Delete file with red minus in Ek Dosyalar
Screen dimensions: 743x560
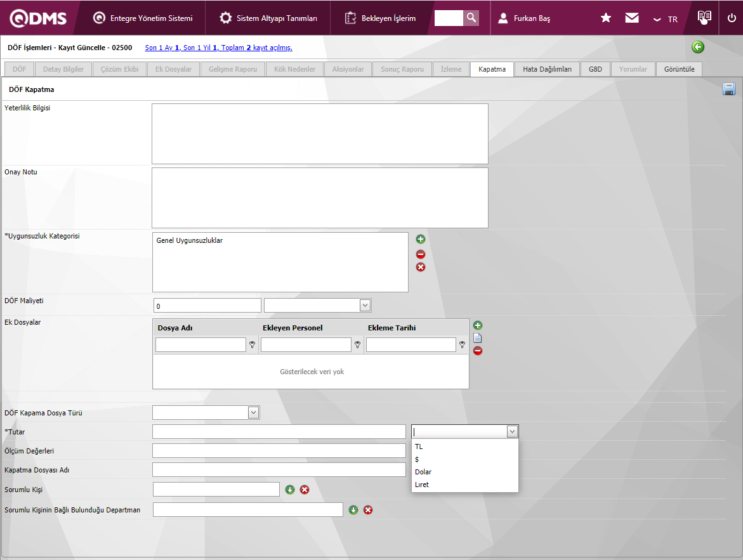click(478, 351)
